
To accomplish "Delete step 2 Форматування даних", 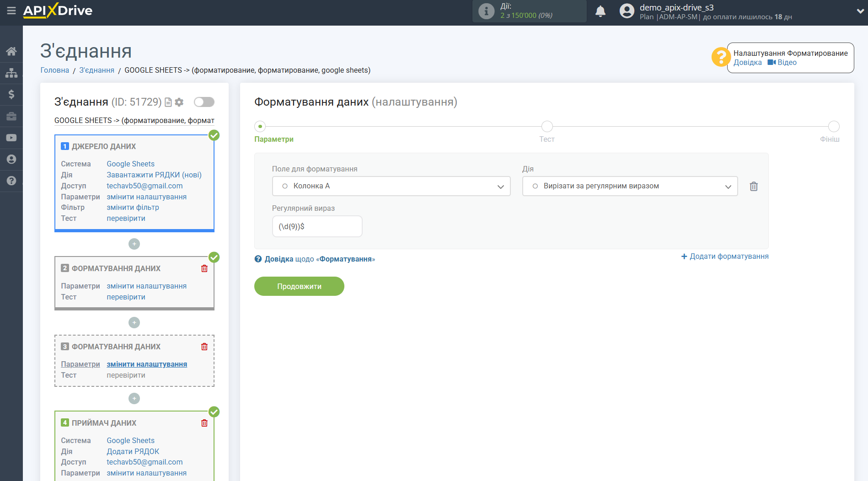I will (204, 268).
